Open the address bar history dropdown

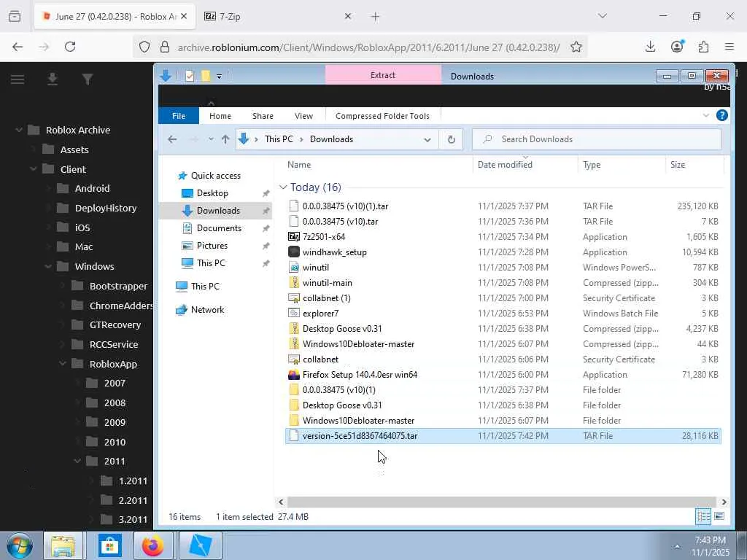427,139
